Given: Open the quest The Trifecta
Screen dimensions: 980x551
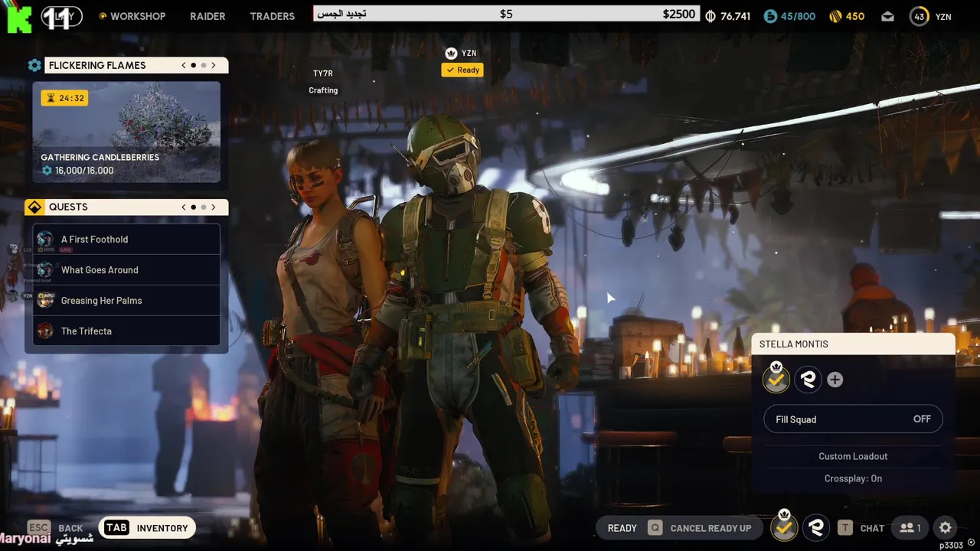Looking at the screenshot, I should click(126, 331).
